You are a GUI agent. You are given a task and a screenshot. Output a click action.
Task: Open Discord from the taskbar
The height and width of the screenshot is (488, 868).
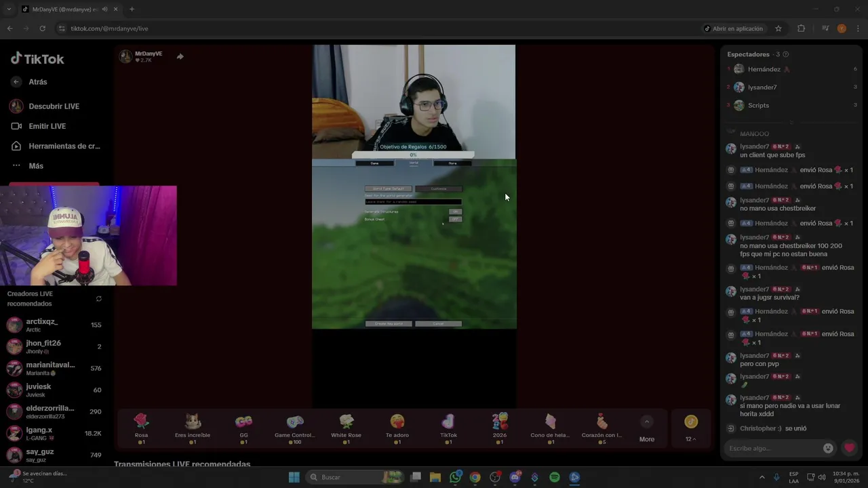click(515, 477)
